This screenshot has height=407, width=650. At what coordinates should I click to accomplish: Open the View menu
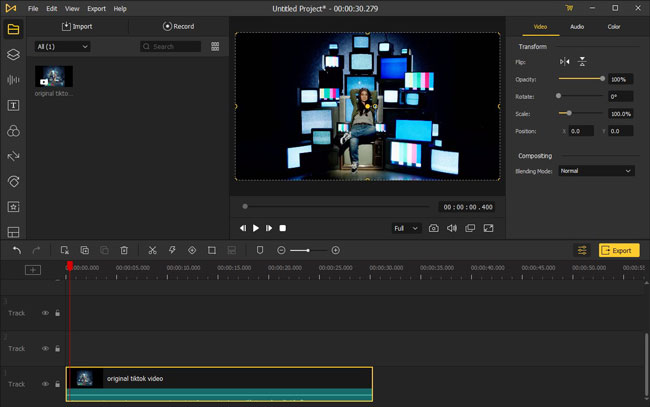click(x=72, y=8)
